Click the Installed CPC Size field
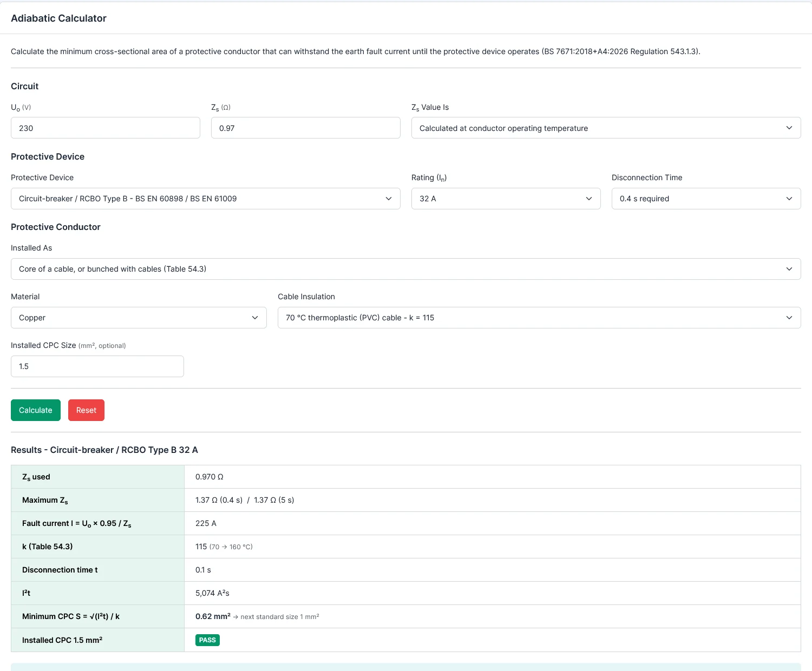The image size is (812, 671). click(97, 366)
